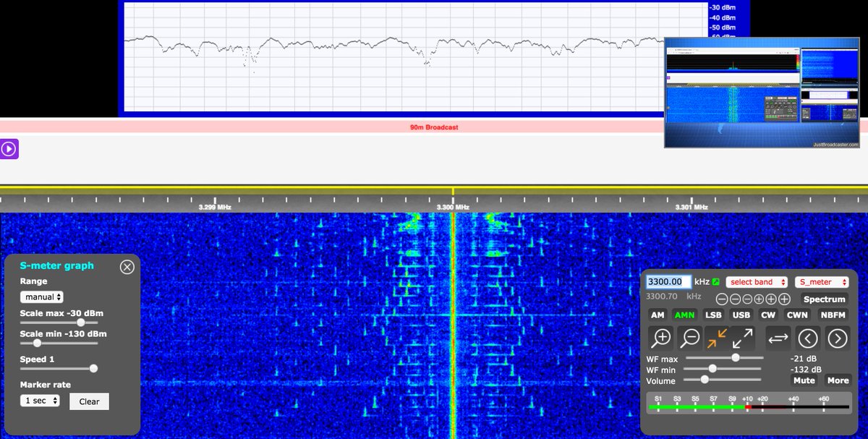Screen dimensions: 868x439
Task: Adjust the WF max slider
Action: click(724, 357)
